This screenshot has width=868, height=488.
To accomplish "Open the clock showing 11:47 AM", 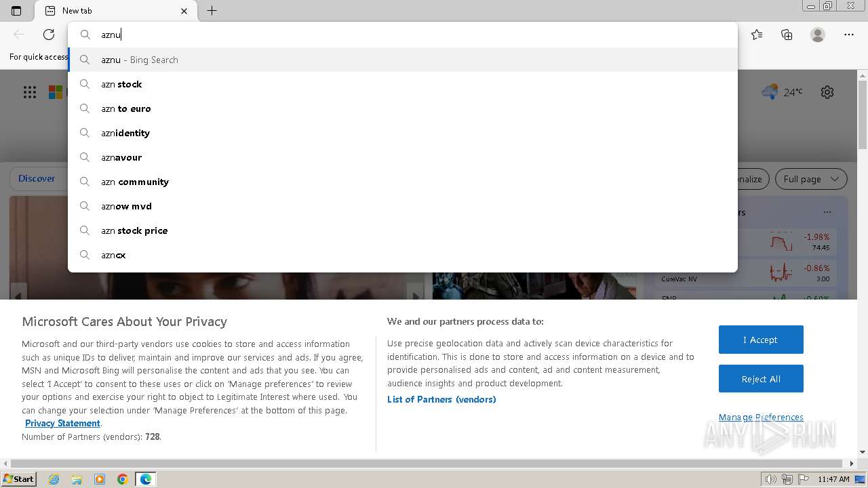I will (833, 479).
